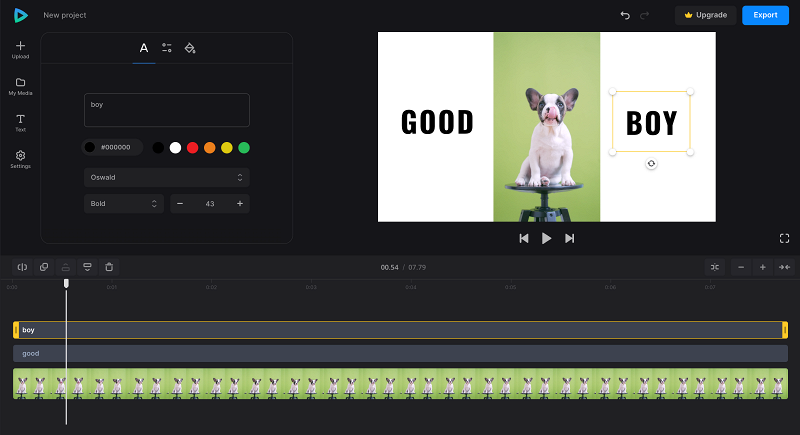Pick the red color swatch

pos(192,148)
